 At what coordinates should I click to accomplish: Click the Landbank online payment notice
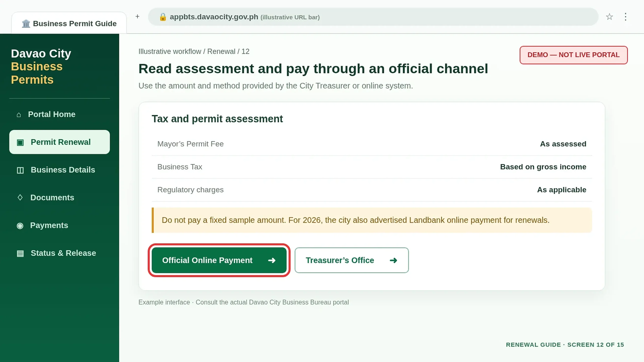point(372,220)
